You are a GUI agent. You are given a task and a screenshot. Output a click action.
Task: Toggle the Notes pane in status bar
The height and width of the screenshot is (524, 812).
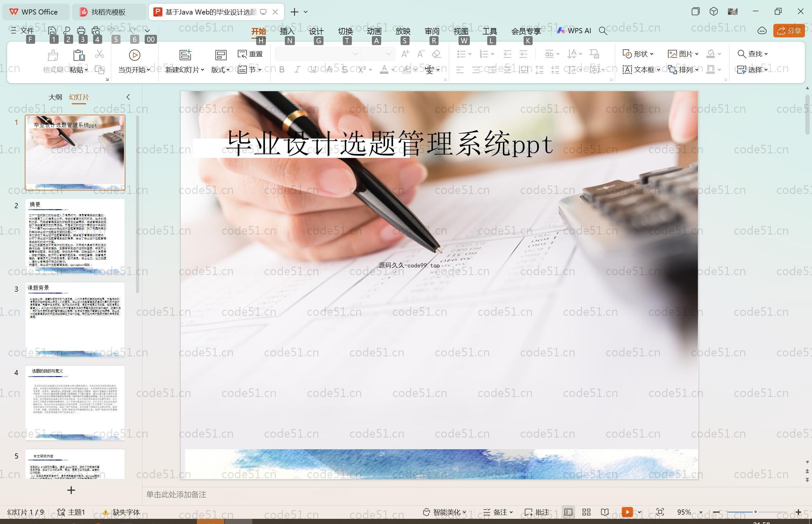coord(498,512)
